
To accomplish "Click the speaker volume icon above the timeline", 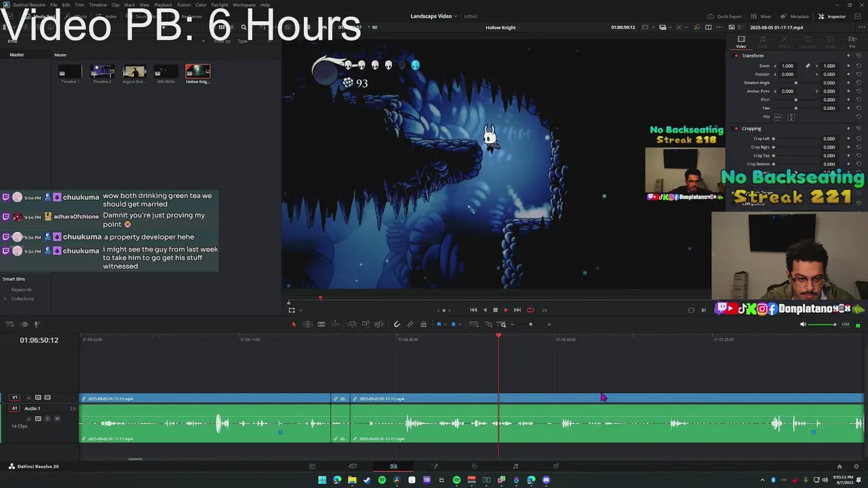I will pyautogui.click(x=803, y=324).
